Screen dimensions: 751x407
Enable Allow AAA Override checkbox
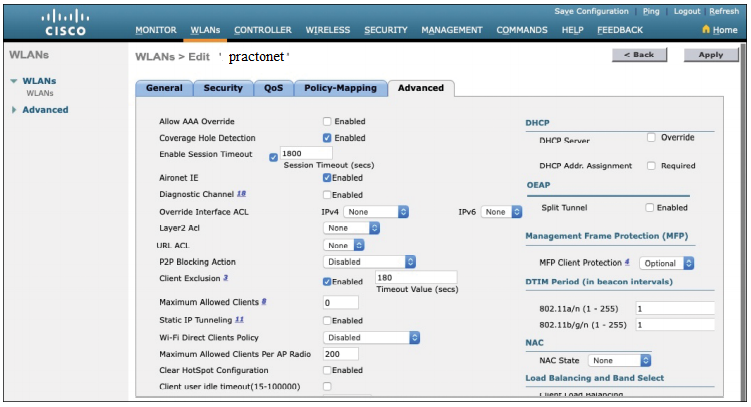pyautogui.click(x=327, y=121)
